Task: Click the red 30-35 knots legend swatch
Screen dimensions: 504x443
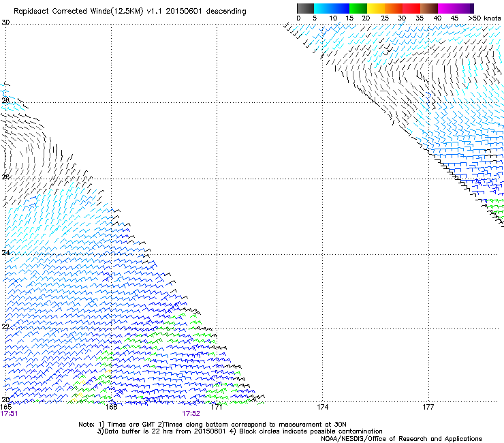Action: click(x=411, y=8)
